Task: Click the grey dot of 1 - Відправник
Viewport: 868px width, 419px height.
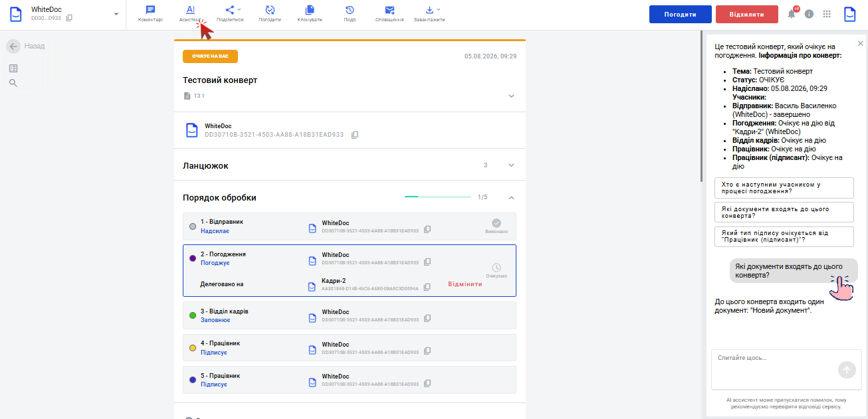Action: coord(193,226)
